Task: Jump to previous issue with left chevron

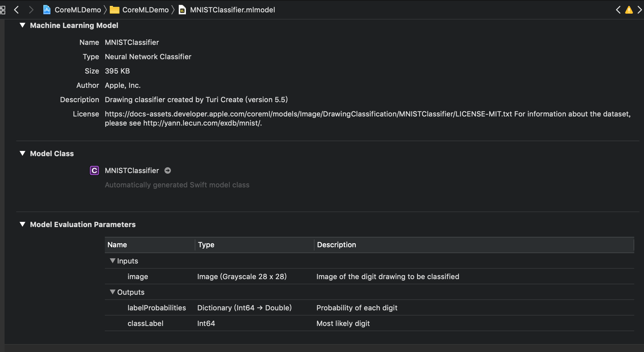Action: [618, 10]
